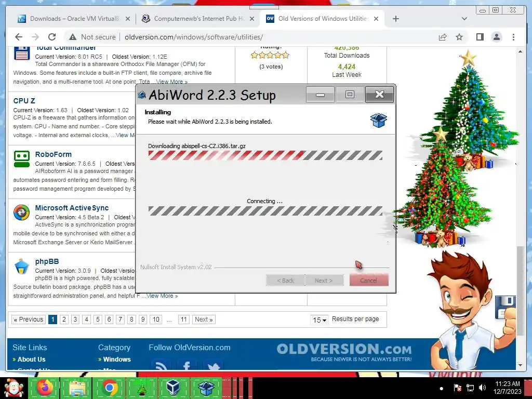
Task: Close the Old Versions of Windows Utilities tab
Action: click(x=376, y=19)
